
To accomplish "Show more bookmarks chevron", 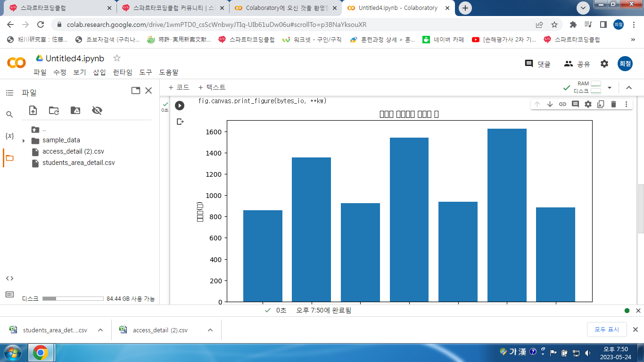I will (x=633, y=40).
